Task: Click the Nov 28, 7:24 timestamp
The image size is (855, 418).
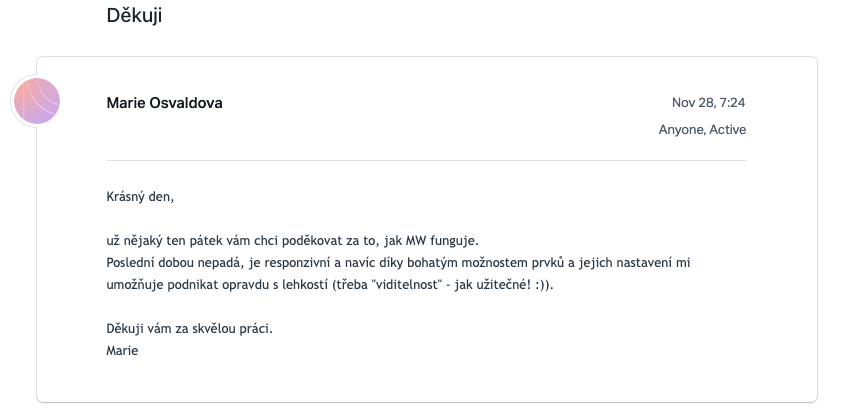Action: (708, 102)
